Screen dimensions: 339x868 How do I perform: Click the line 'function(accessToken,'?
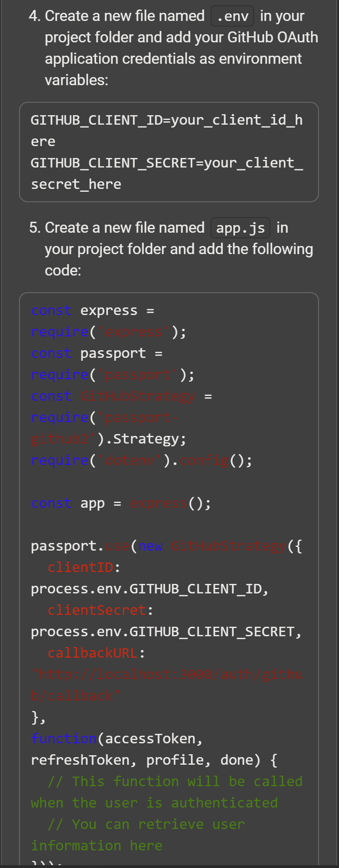point(117,739)
